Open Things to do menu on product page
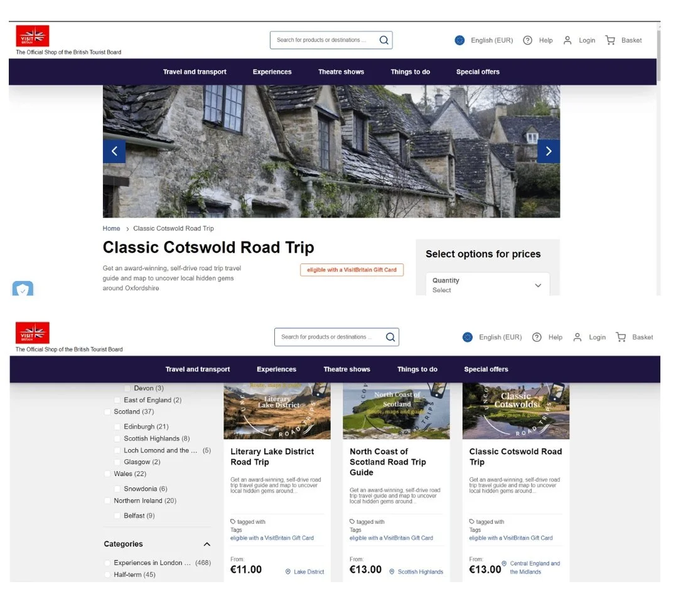This screenshot has height=616, width=693. tap(410, 72)
